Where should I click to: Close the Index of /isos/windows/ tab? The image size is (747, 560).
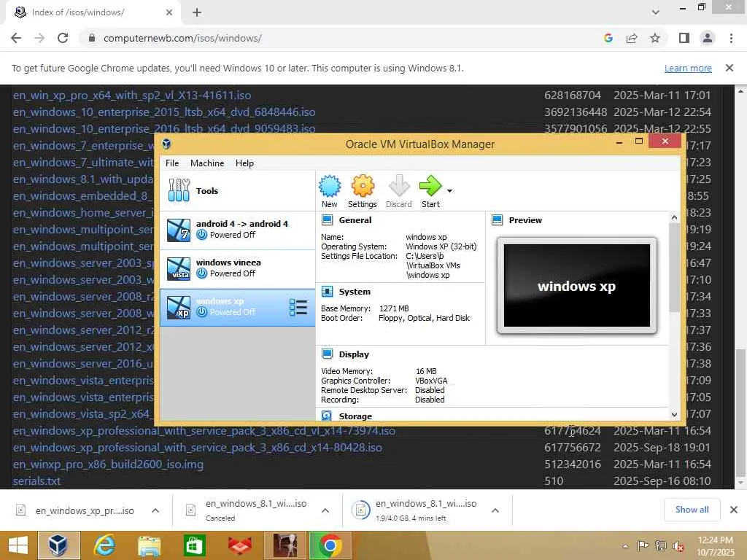[x=169, y=12]
